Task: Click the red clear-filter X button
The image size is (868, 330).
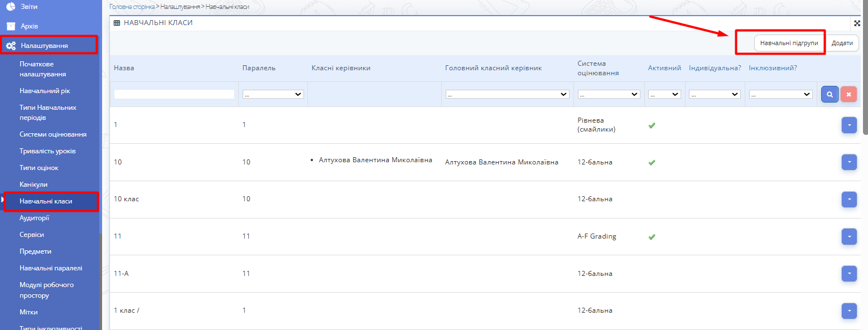Action: 848,94
